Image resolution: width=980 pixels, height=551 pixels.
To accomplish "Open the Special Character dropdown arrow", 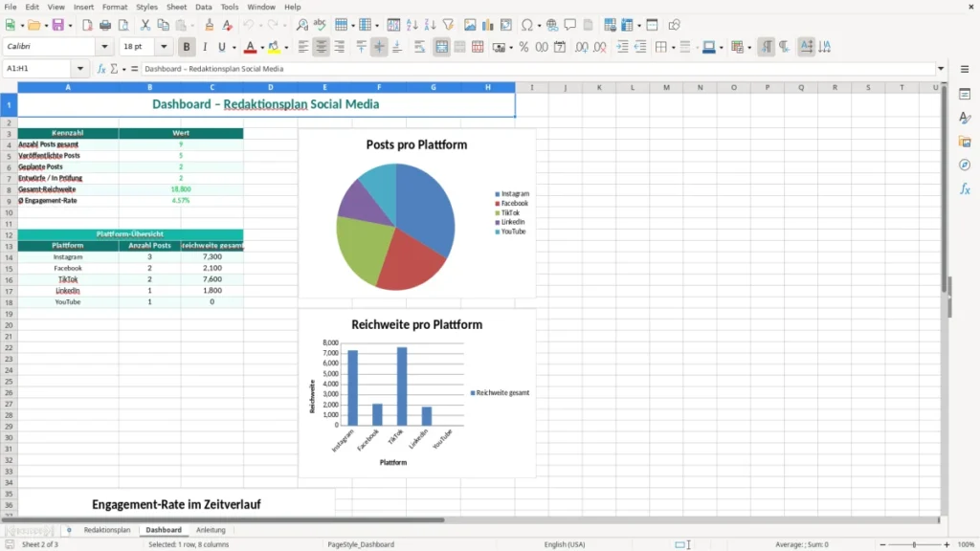I will point(539,26).
